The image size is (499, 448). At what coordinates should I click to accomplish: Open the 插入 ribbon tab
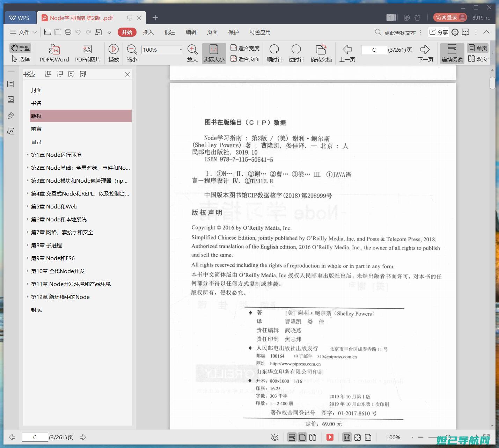148,32
